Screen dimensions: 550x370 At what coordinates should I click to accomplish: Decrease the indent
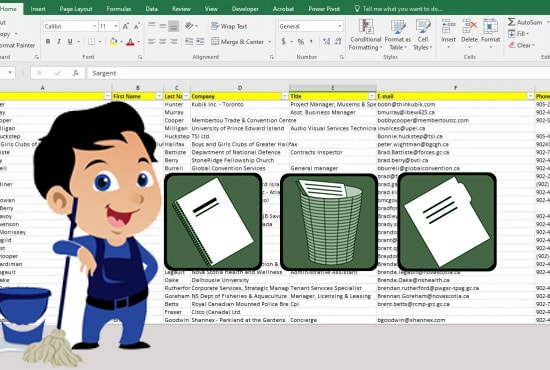[189, 42]
